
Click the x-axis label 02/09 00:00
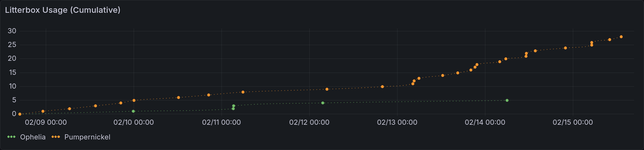click(46, 122)
